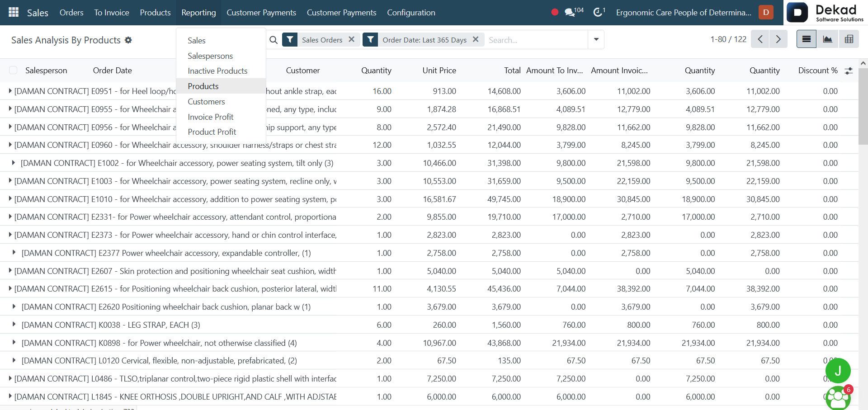Go to next page of records

pos(778,39)
